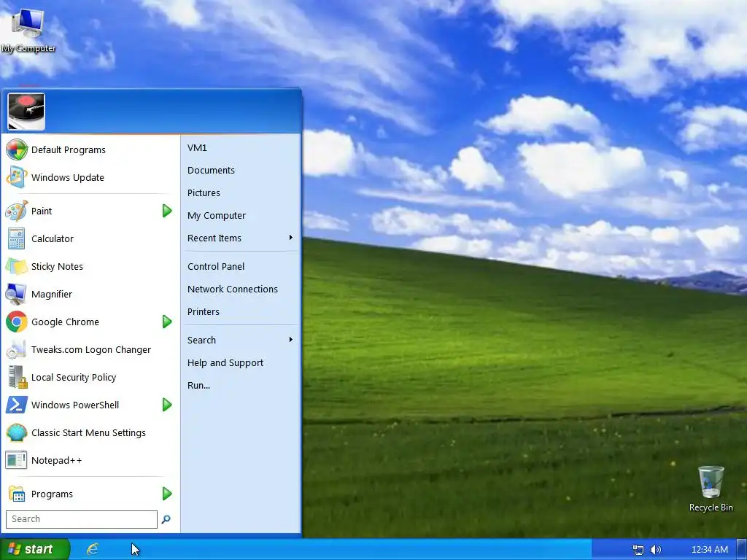Viewport: 747px width, 560px height.
Task: Expand the Programs submenu arrow
Action: tap(167, 494)
